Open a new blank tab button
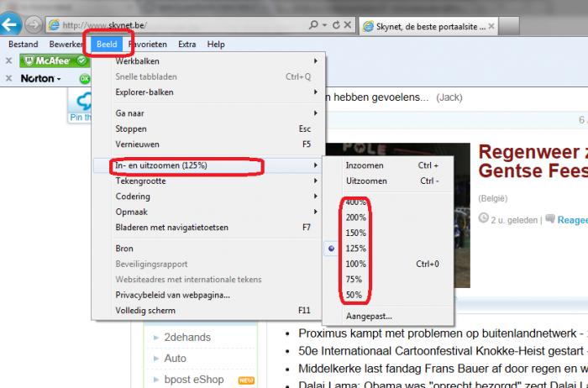The height and width of the screenshot is (388, 588). pyautogui.click(x=509, y=26)
